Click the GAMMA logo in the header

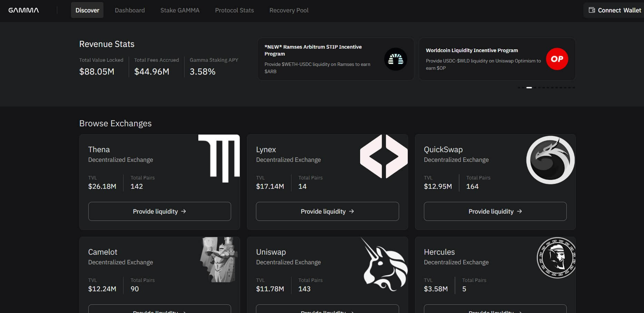tap(23, 10)
